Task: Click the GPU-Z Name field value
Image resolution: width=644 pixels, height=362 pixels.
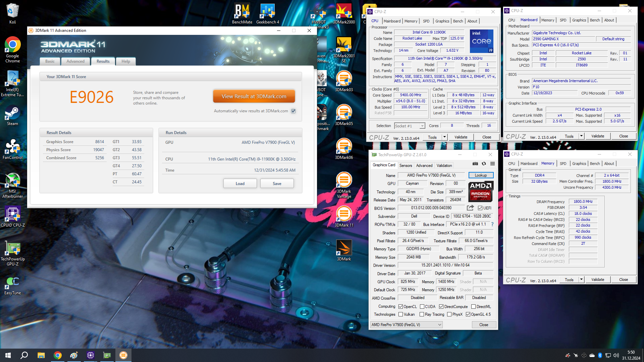Action: 431,175
